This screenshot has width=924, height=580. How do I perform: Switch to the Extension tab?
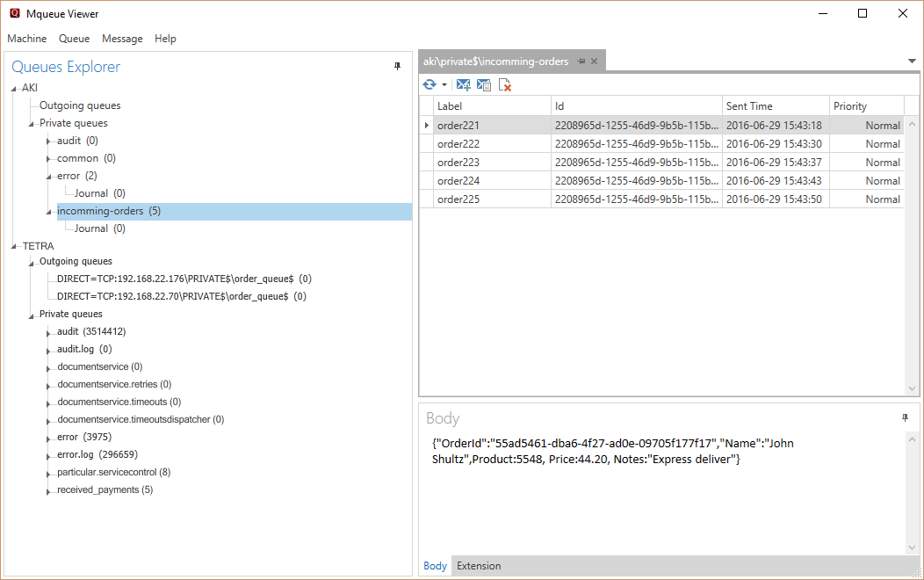click(479, 566)
